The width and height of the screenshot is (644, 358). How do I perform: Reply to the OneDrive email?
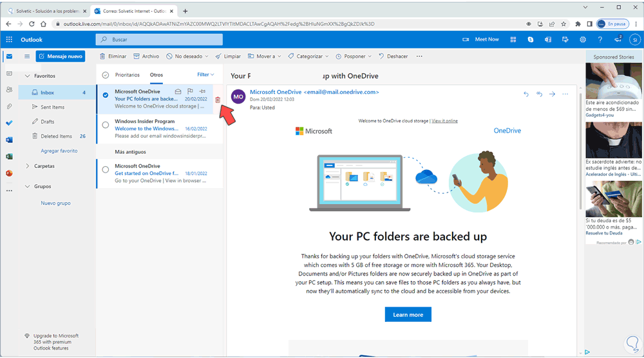(526, 94)
